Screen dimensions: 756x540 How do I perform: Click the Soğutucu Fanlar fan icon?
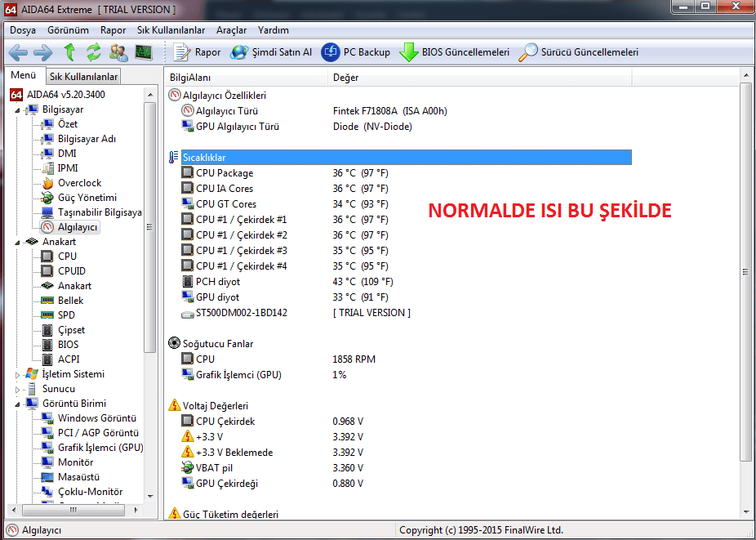pyautogui.click(x=174, y=344)
